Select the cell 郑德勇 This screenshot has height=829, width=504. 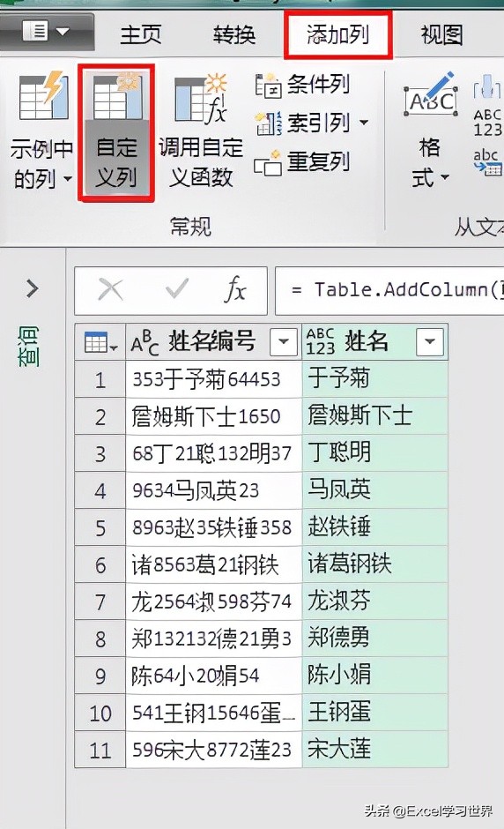coord(374,639)
